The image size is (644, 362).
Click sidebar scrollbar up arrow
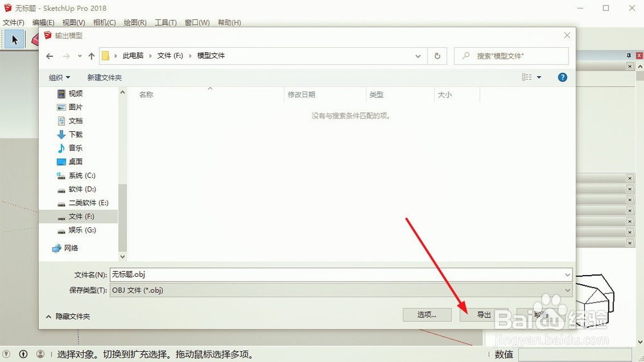coord(122,93)
